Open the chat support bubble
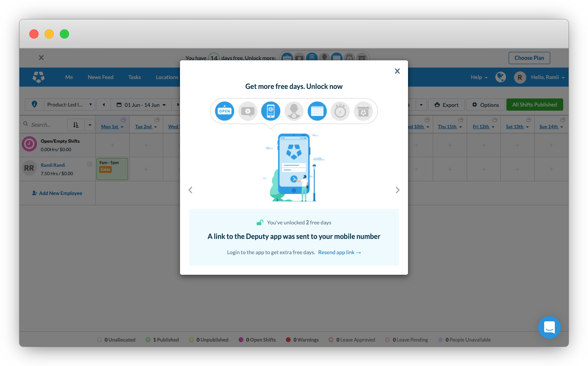588x366 pixels. [549, 327]
